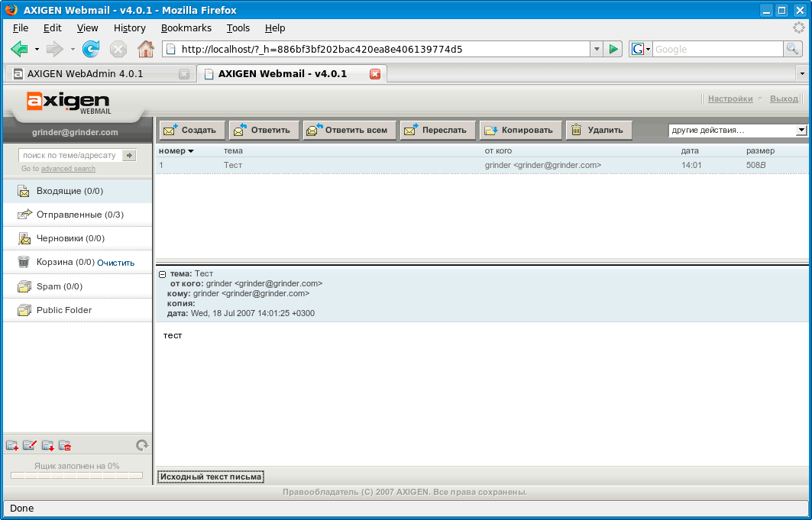Viewport: 812px width, 520px height.
Task: Sort by the от кого column header
Action: [x=498, y=150]
